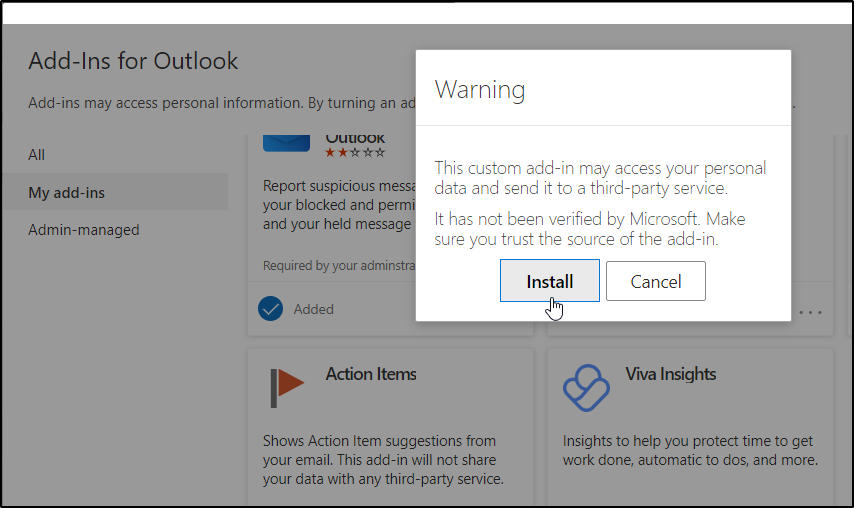Open the My add-ins section
This screenshot has width=854, height=508.
[x=115, y=192]
